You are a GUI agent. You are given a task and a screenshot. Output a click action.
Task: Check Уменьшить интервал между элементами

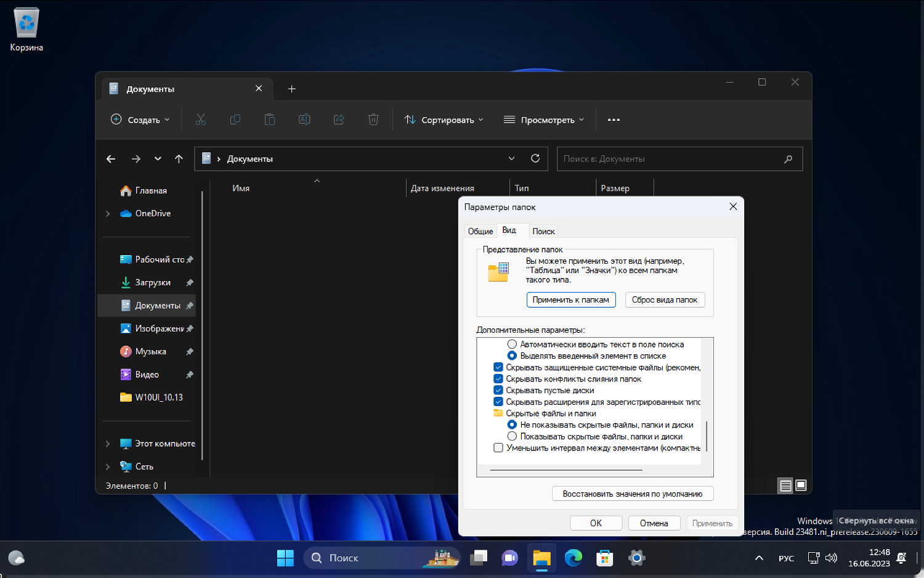(498, 447)
